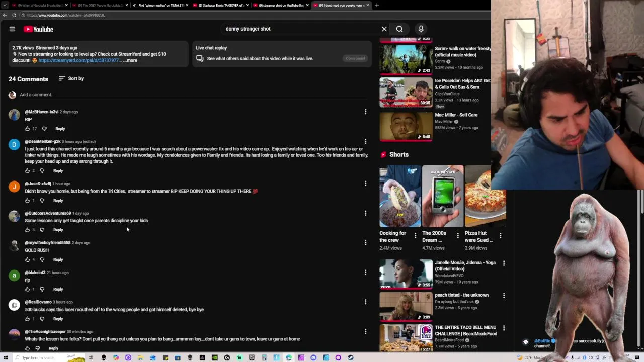Viewport: 644px width, 362px height.
Task: Go to the YouTube home logo
Action: point(38,29)
